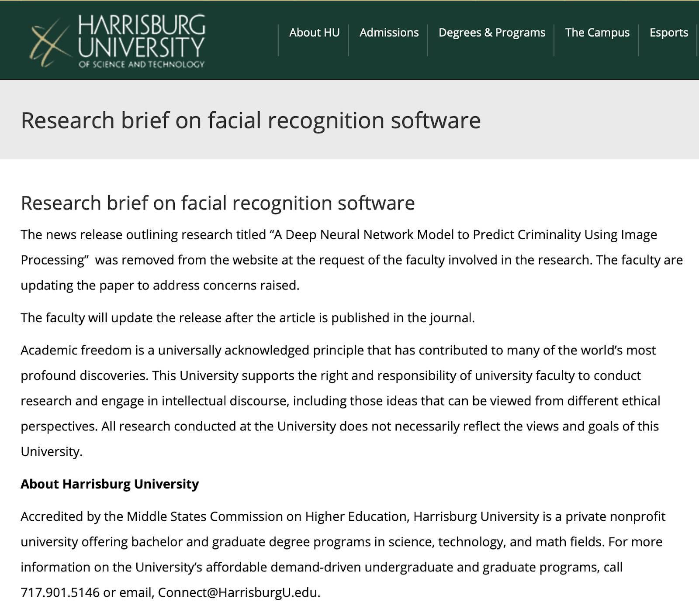Open the Admissions menu
Viewport: 699px width, 616px height.
point(389,33)
